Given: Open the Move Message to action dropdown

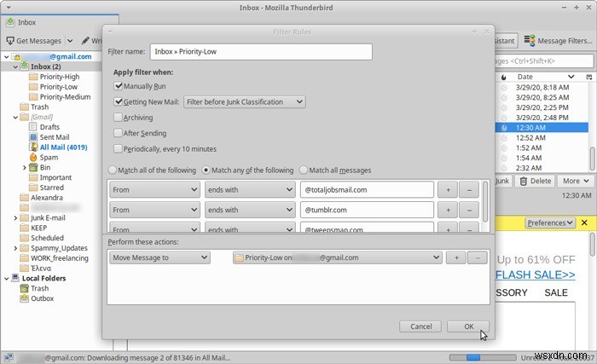Looking at the screenshot, I should click(159, 257).
